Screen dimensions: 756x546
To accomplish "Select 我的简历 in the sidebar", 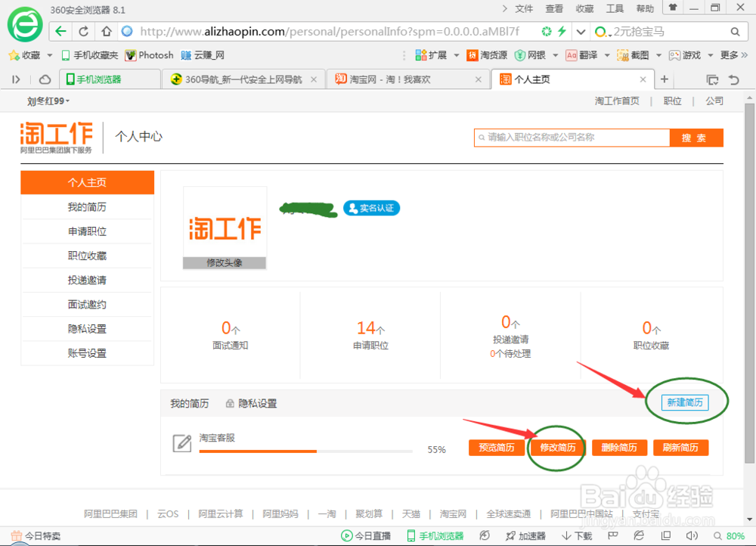I will 87,207.
